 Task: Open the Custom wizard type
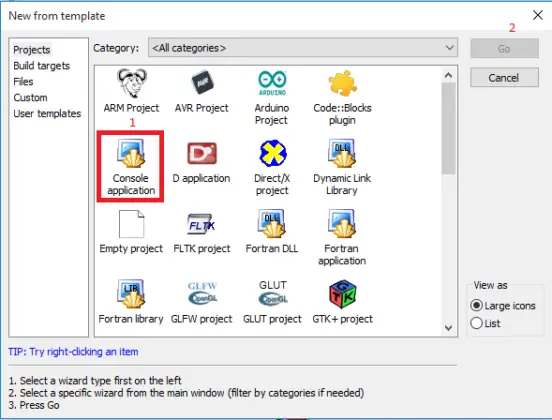30,98
